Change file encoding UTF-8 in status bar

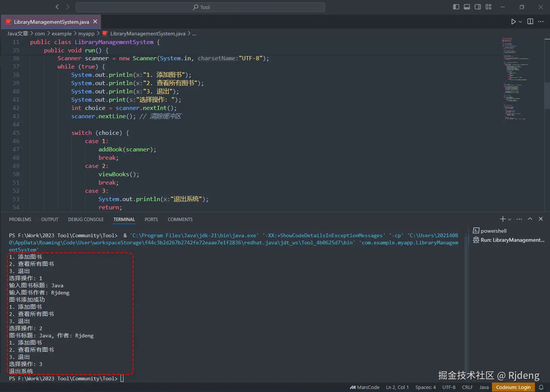pyautogui.click(x=449, y=387)
